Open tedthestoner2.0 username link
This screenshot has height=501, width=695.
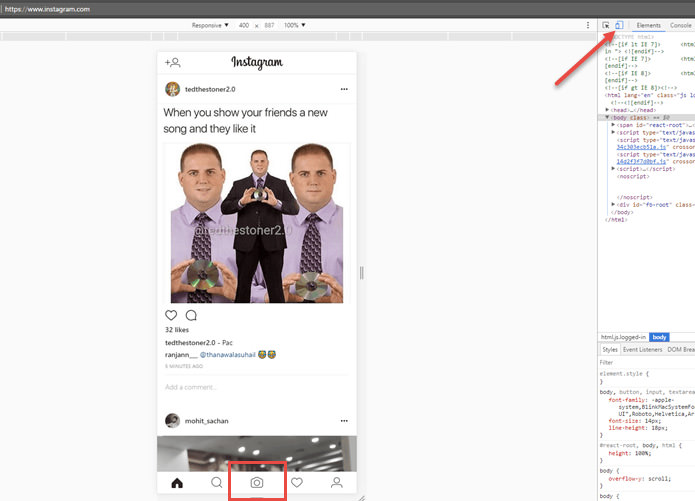tap(210, 89)
